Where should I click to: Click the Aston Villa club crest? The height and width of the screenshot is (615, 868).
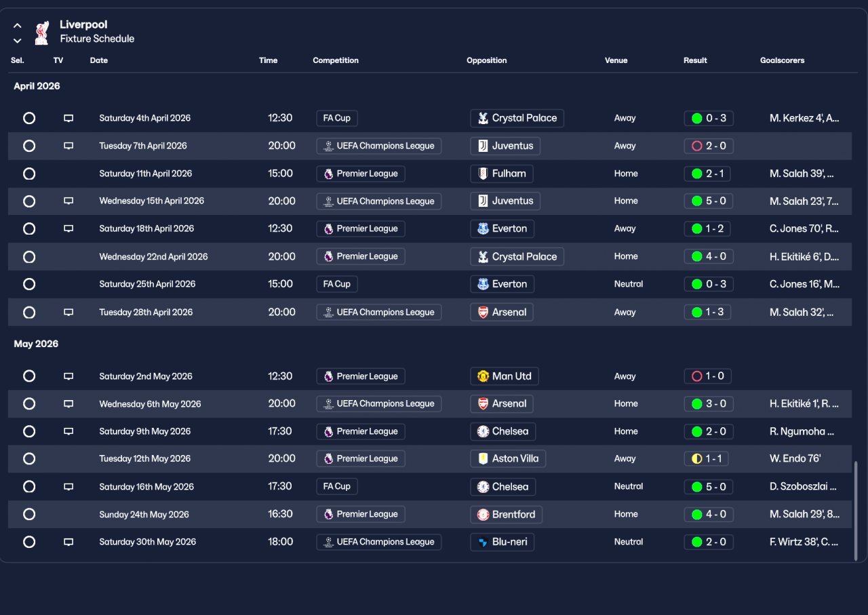tap(483, 458)
